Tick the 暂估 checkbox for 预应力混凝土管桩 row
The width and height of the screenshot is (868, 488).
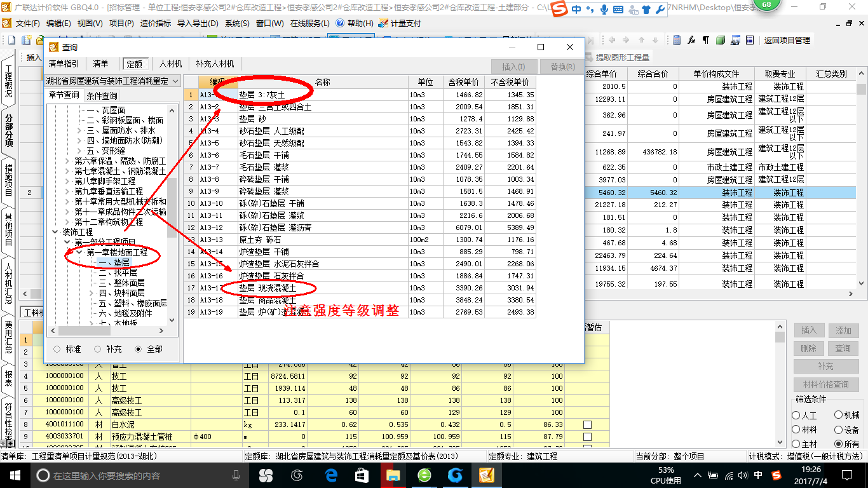(587, 437)
